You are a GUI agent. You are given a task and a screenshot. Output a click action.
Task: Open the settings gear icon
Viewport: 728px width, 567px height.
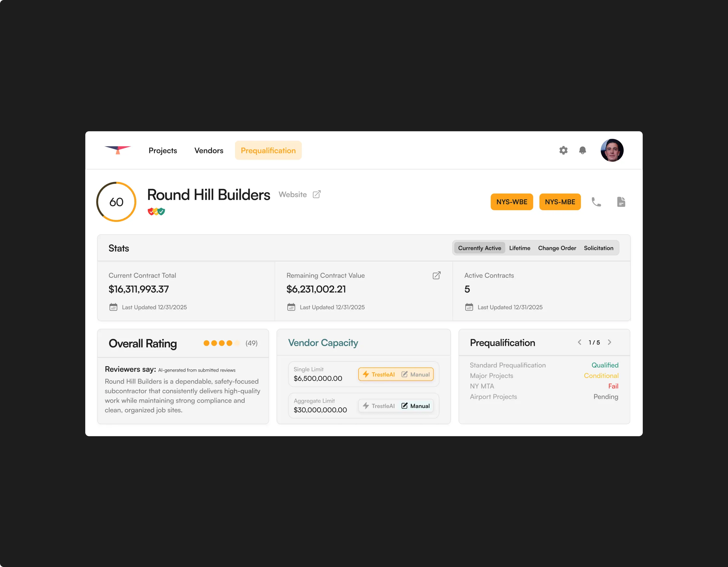(563, 150)
